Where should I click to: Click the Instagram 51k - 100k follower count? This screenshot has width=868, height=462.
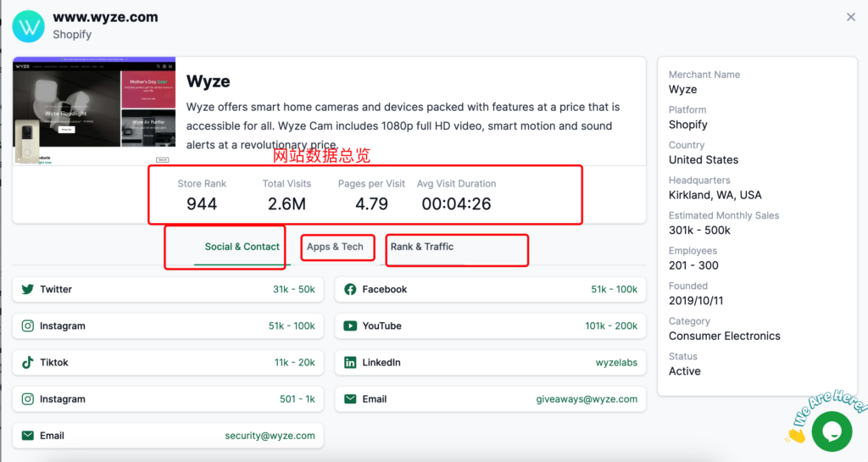292,326
